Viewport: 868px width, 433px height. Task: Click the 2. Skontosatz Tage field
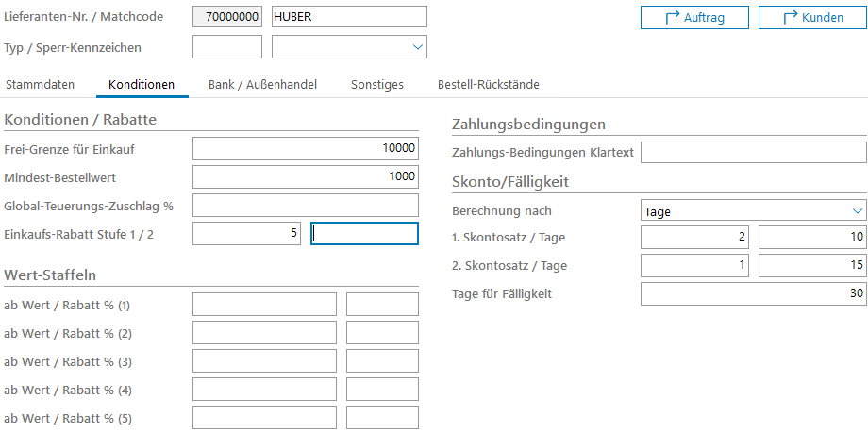pos(811,266)
